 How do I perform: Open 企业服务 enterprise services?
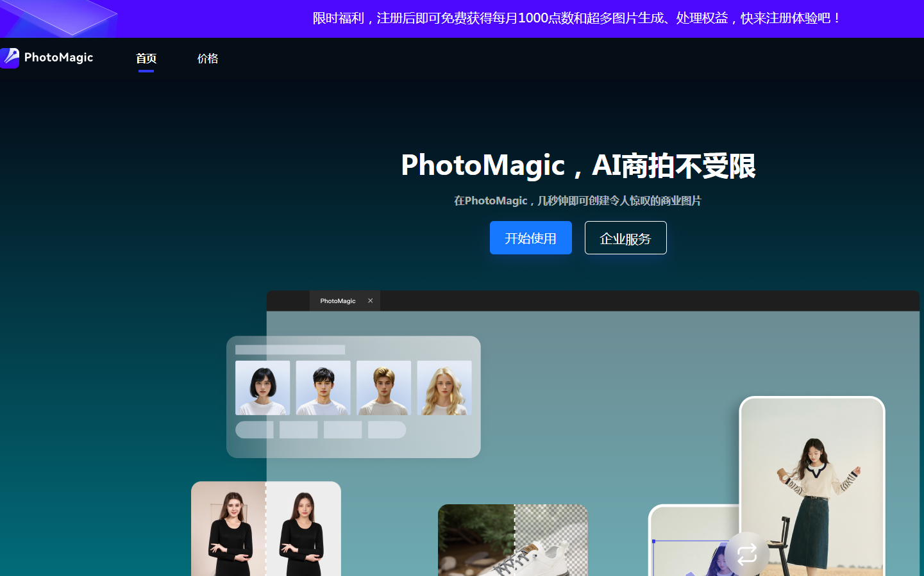pyautogui.click(x=625, y=238)
